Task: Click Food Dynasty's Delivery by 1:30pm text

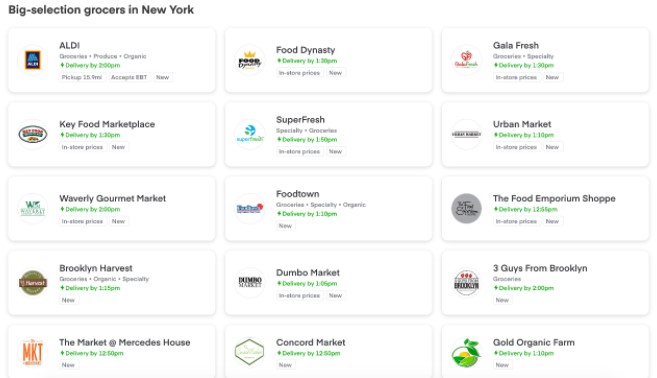Action: 307,61
